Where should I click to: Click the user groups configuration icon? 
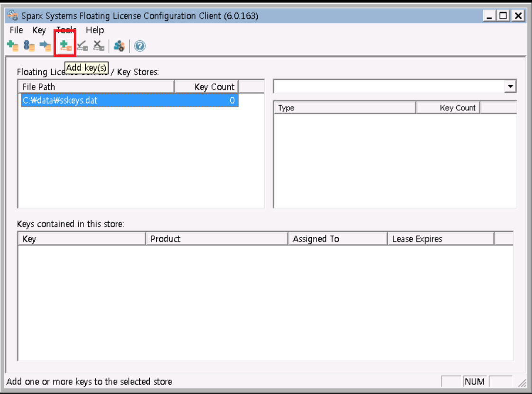coord(119,46)
